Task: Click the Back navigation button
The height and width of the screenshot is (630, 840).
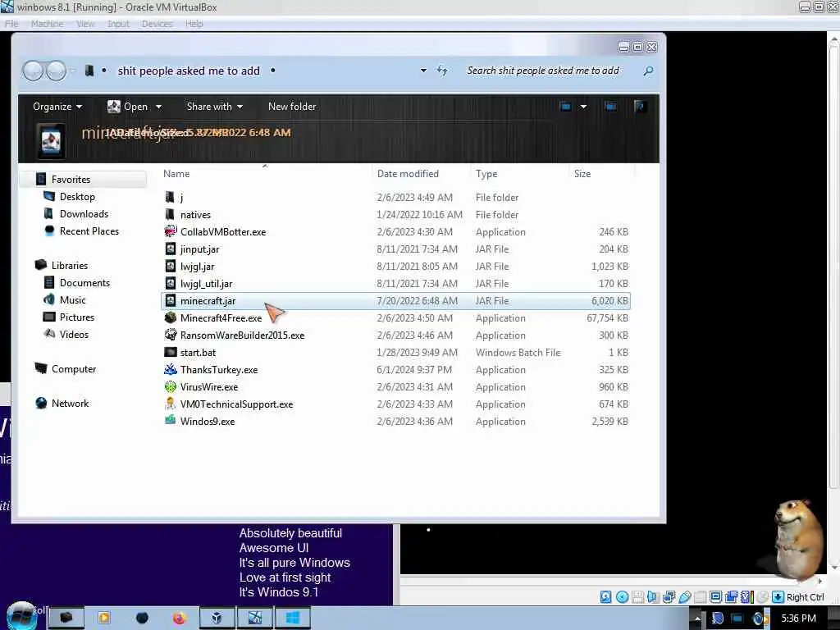Action: click(33, 71)
